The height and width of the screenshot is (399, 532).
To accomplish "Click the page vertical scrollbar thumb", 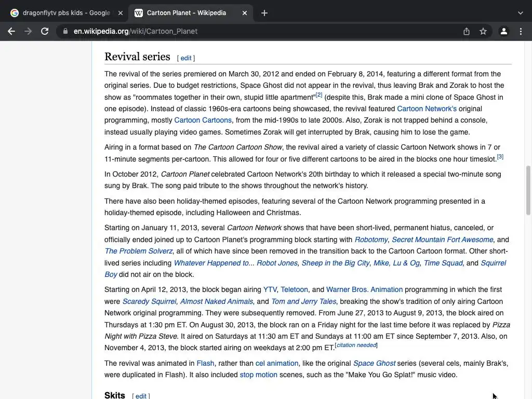I will [x=528, y=190].
